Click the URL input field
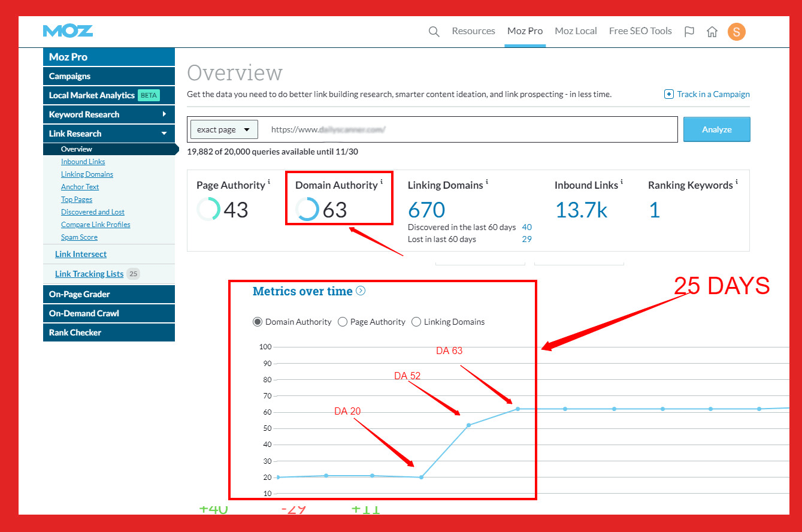802x532 pixels. 470,129
